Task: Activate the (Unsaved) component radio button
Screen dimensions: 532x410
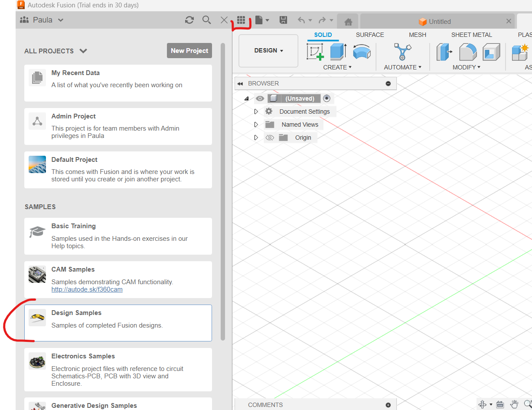Action: [x=327, y=98]
